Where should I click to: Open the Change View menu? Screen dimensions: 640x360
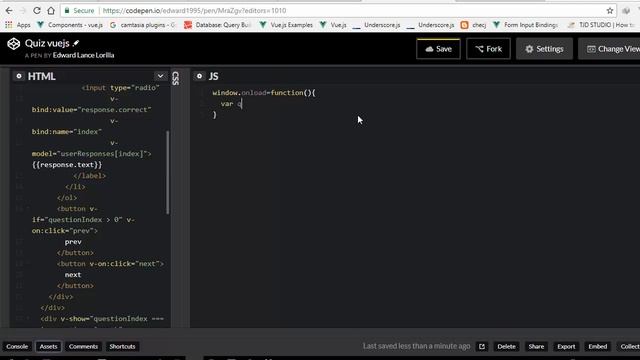coord(611,49)
